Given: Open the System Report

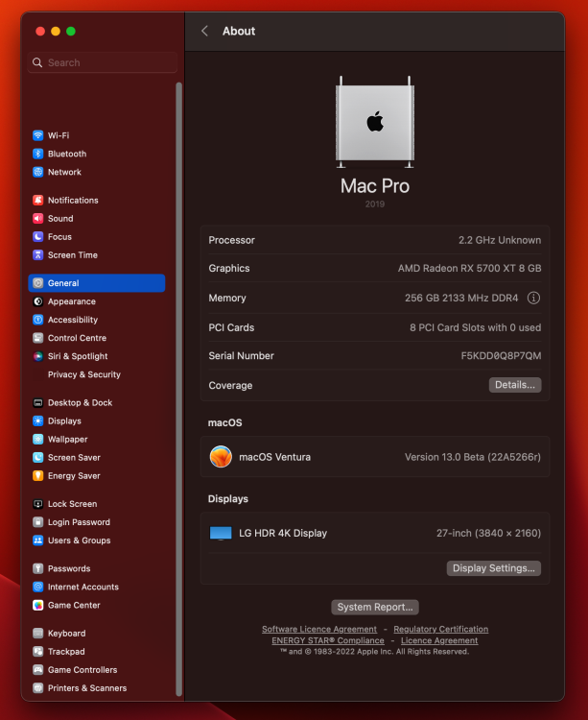Looking at the screenshot, I should pos(375,607).
